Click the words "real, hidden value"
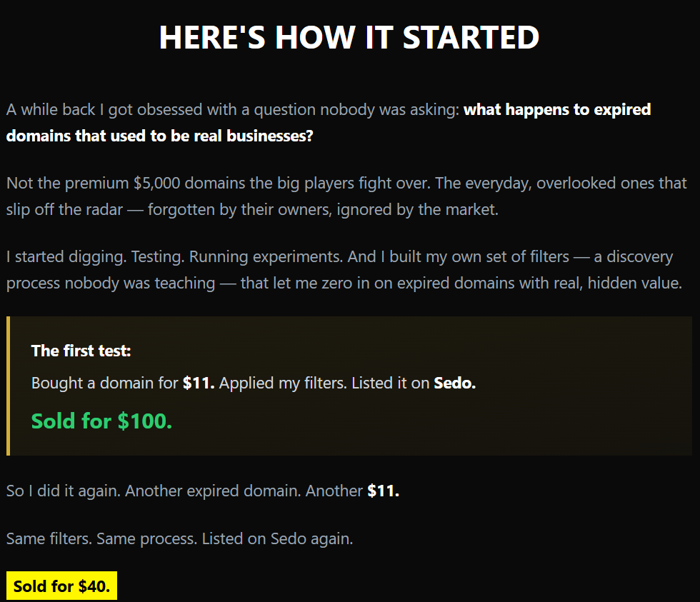The height and width of the screenshot is (602, 700). click(x=615, y=283)
